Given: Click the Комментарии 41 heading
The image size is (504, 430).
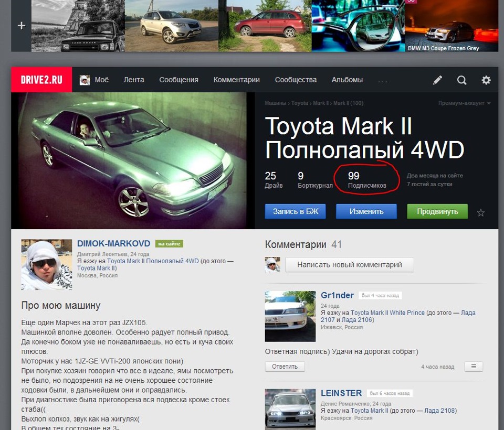Looking at the screenshot, I should click(x=303, y=245).
